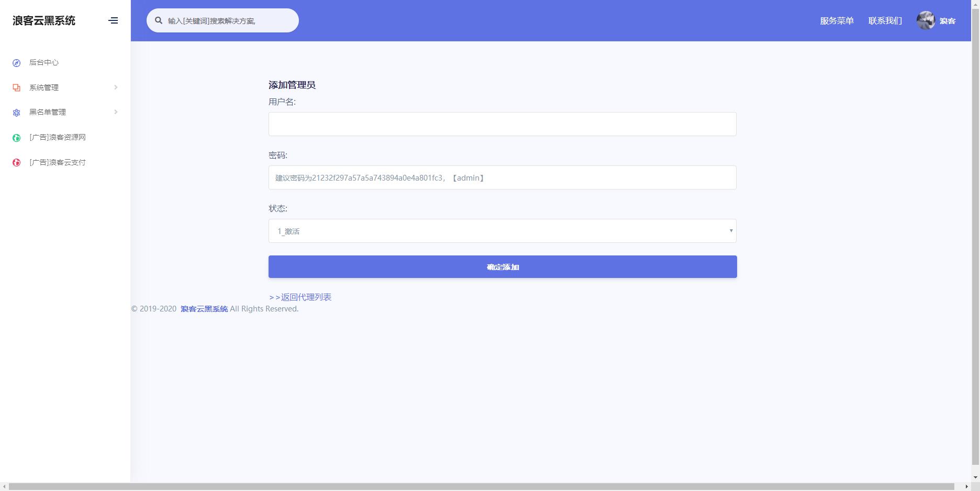Expand the 系统管理 submenu chevron

point(116,87)
